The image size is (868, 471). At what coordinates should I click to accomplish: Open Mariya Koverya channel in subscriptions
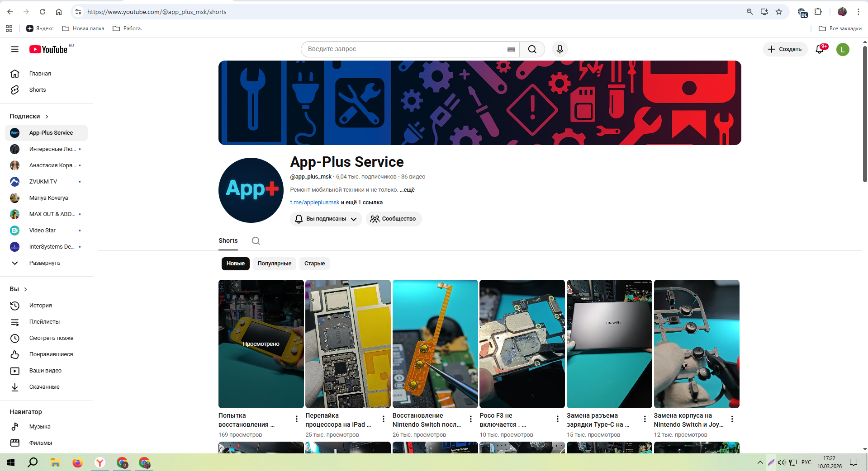47,198
